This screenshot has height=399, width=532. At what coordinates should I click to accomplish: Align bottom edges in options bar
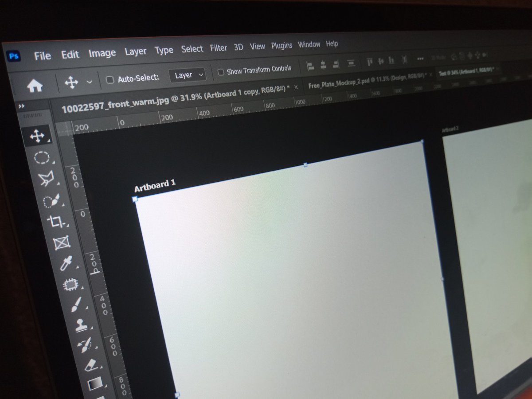pyautogui.click(x=391, y=60)
